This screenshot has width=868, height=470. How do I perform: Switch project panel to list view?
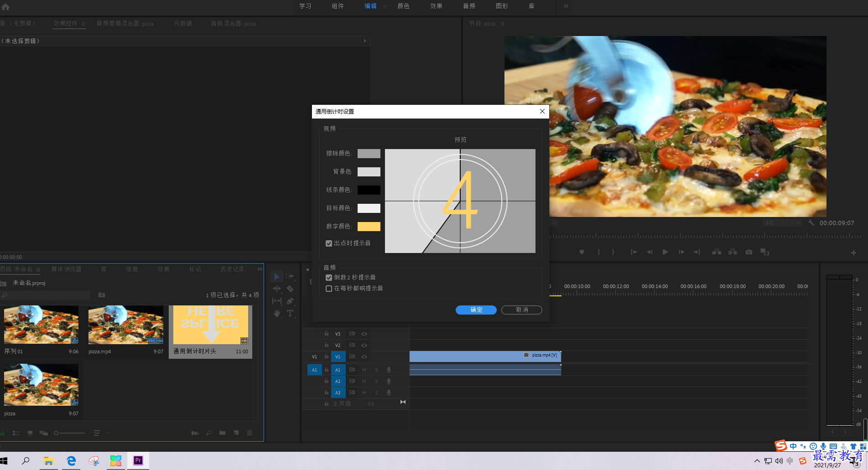16,433
